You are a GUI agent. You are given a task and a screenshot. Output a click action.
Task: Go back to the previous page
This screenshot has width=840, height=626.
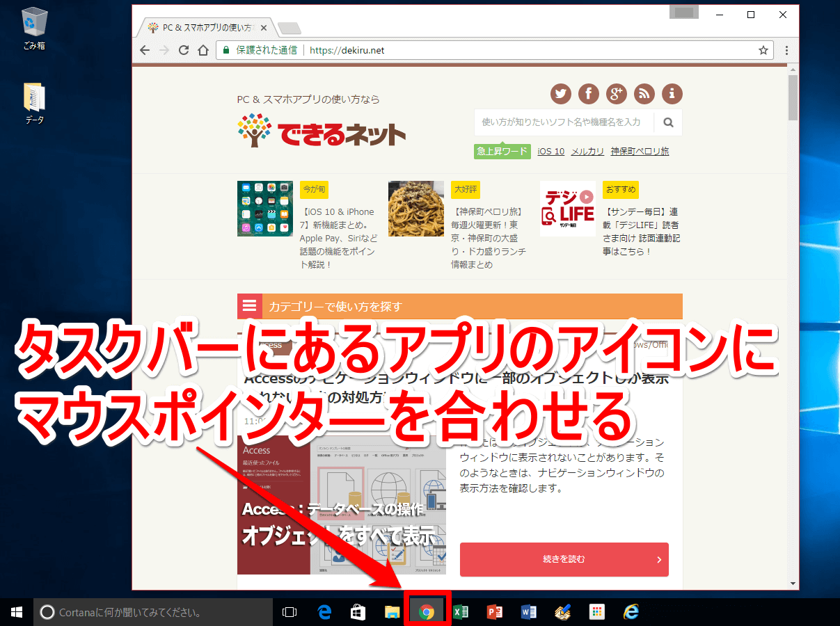(145, 50)
